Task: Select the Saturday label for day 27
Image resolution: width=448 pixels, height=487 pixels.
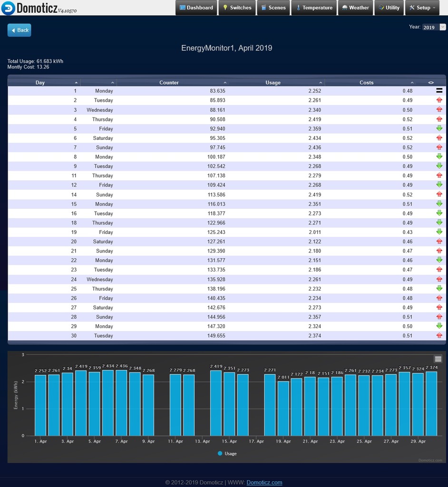Action: (103, 308)
